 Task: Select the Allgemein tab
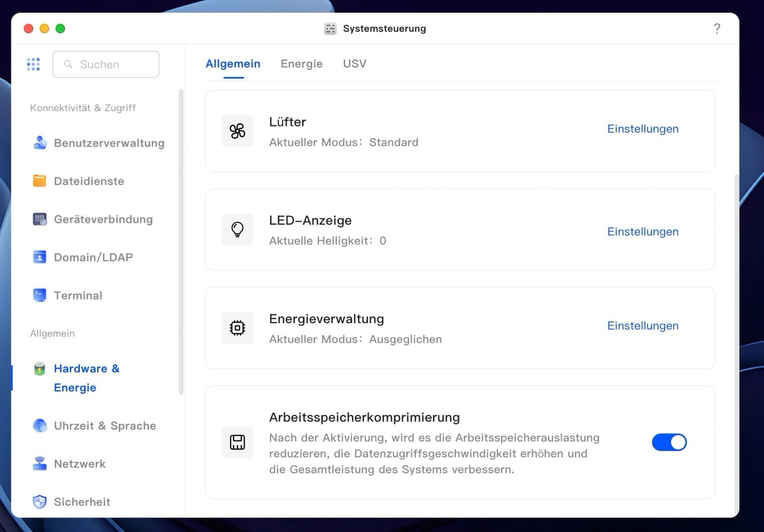tap(233, 64)
